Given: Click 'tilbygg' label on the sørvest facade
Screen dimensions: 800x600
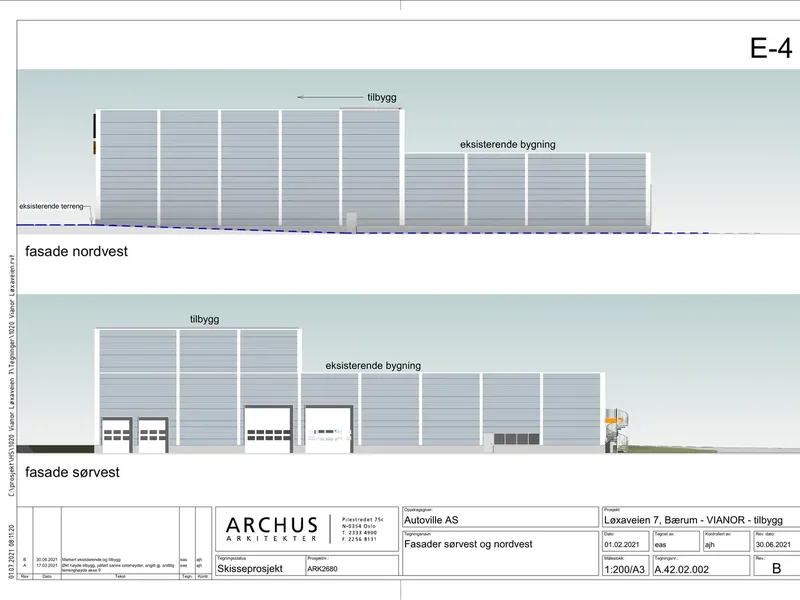Looking at the screenshot, I should [x=205, y=319].
